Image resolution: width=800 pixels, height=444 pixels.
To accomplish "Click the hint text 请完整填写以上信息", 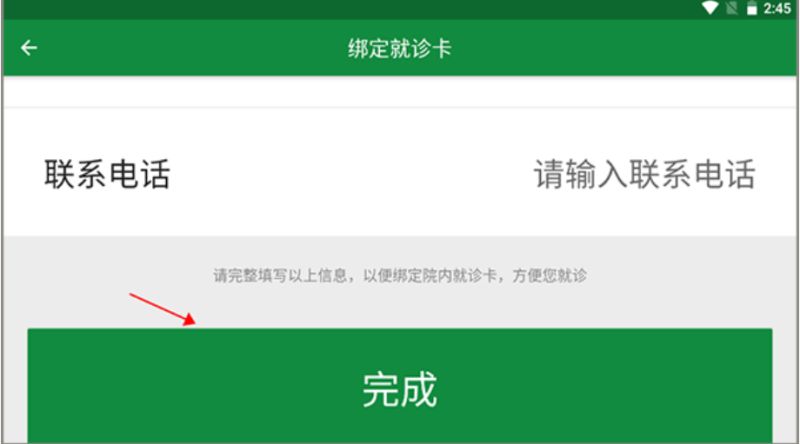I will pos(283,276).
